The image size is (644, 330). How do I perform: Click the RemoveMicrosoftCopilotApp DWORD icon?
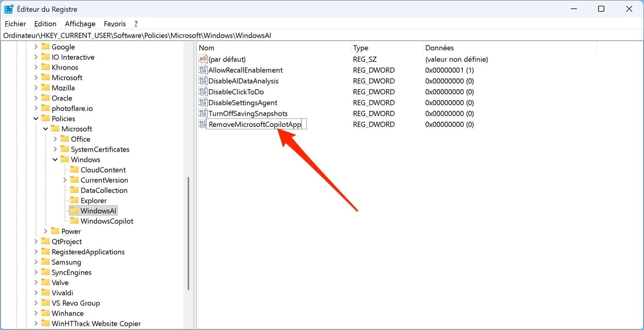tap(203, 124)
